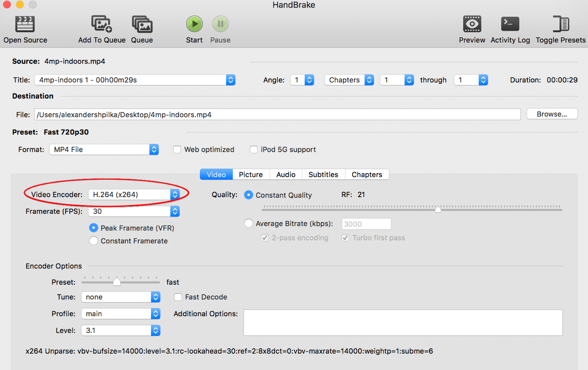The height and width of the screenshot is (370, 588).
Task: Click the encoder Preset speed slider handle
Action: (x=117, y=281)
